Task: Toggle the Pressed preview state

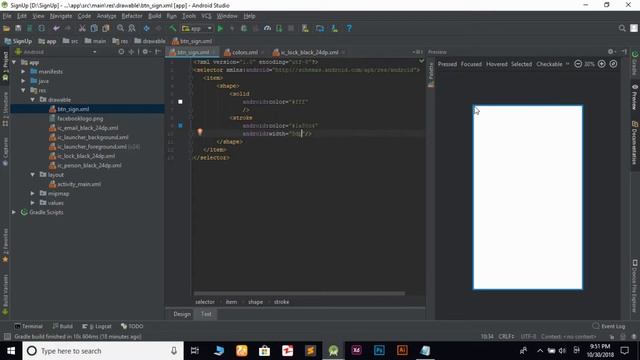Action: [447, 64]
